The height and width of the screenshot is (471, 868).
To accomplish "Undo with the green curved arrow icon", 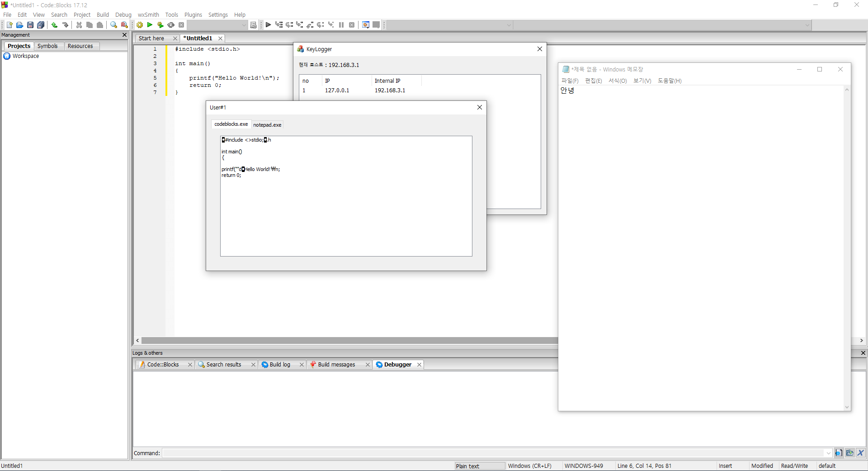I will (54, 25).
